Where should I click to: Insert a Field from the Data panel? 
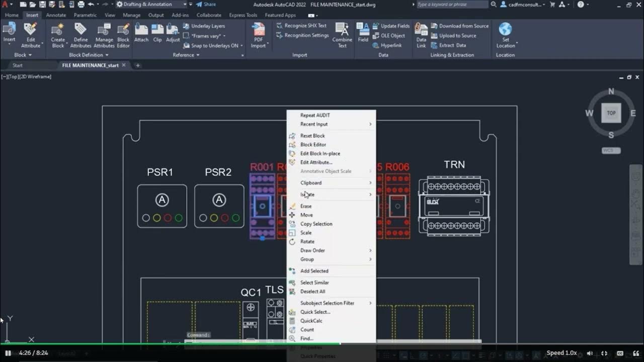(363, 33)
